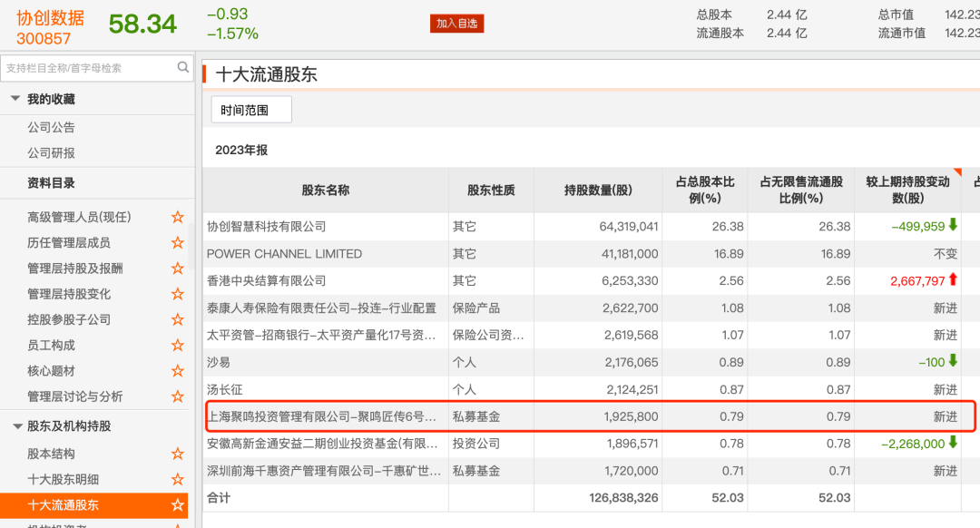Image resolution: width=980 pixels, height=528 pixels.
Task: Click change value –499,959
Action: (918, 226)
